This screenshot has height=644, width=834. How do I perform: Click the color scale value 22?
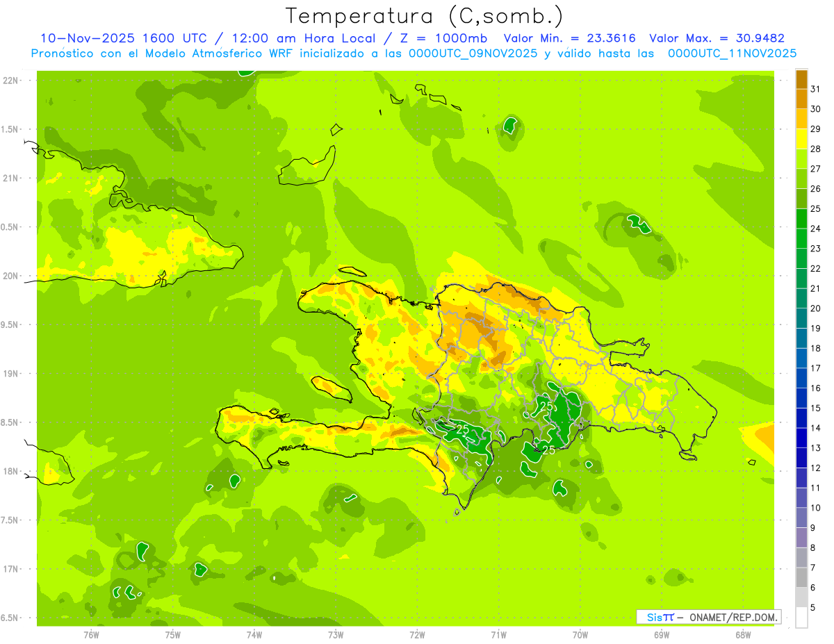pyautogui.click(x=815, y=268)
